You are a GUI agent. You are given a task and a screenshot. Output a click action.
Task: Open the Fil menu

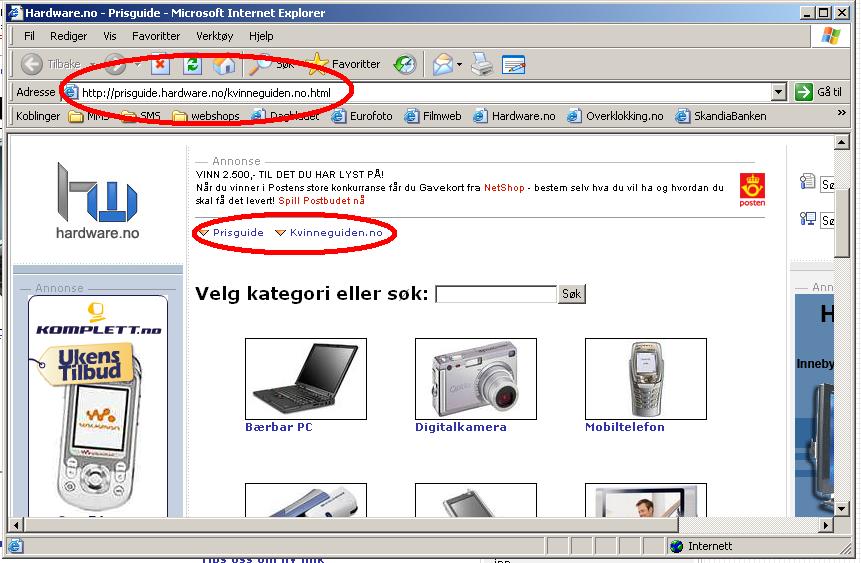point(29,36)
